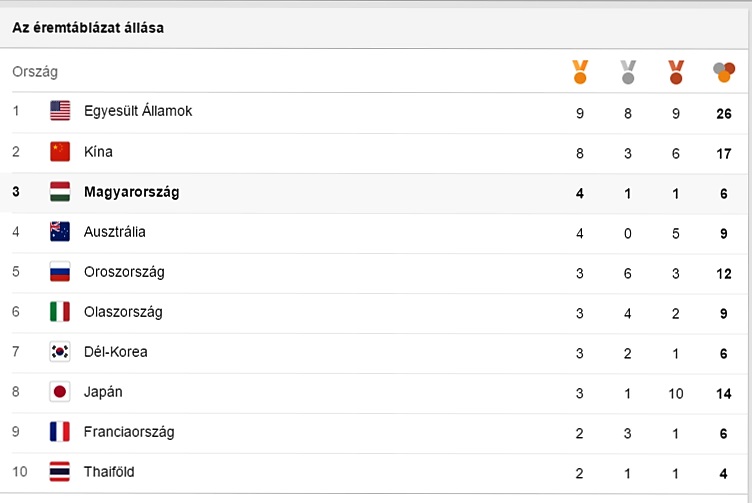Select the Oroszország row name

point(124,272)
